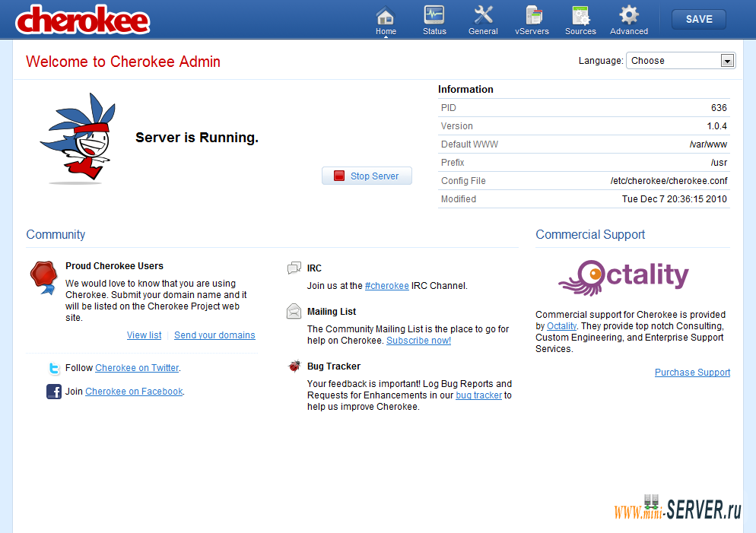Select the PID value 636
This screenshot has height=533, width=756.
719,108
